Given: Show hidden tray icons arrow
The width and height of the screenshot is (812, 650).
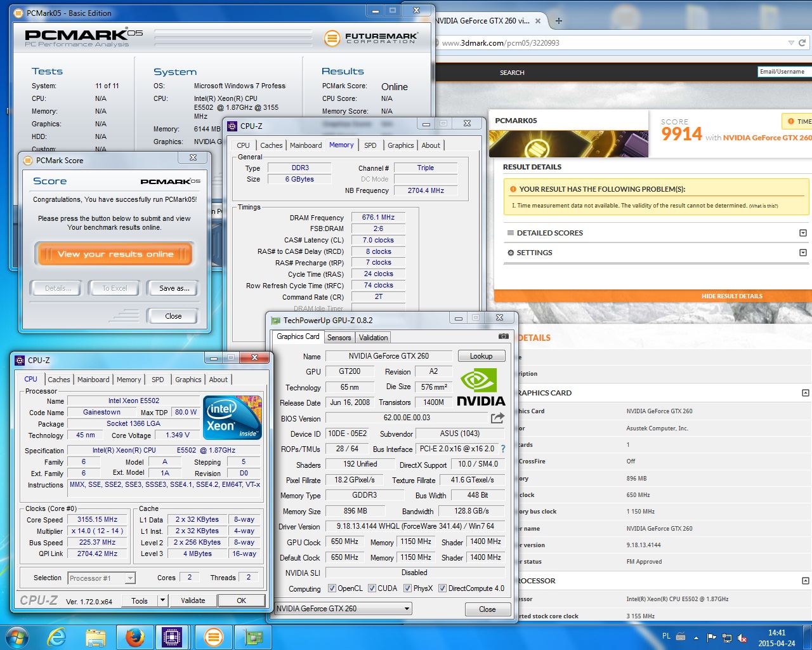Looking at the screenshot, I should click(696, 638).
